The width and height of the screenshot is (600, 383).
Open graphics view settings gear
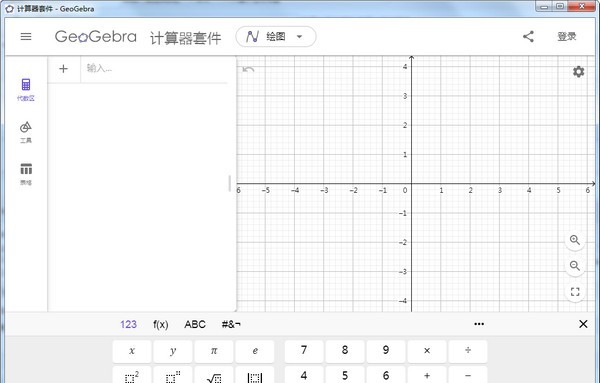[x=579, y=72]
